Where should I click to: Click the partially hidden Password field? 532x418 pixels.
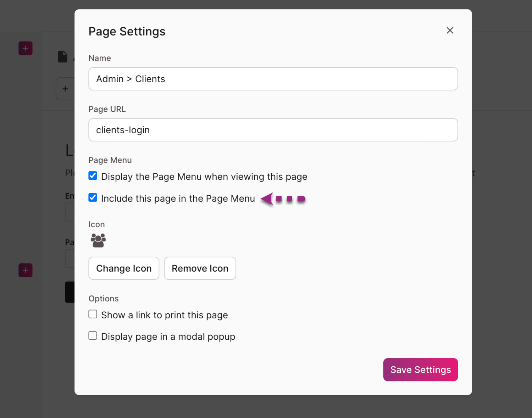70,258
